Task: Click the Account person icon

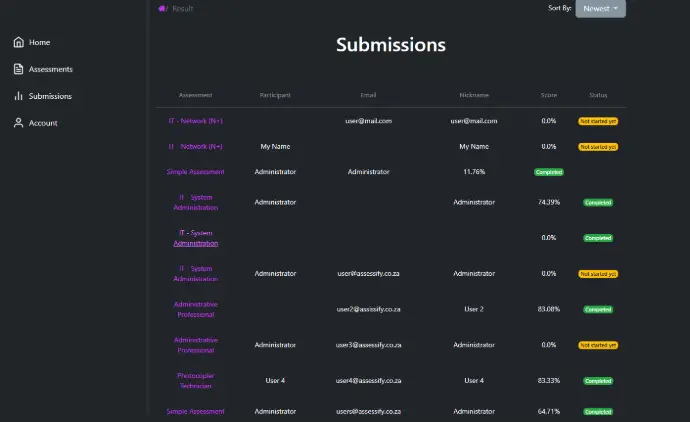Action: click(x=18, y=123)
